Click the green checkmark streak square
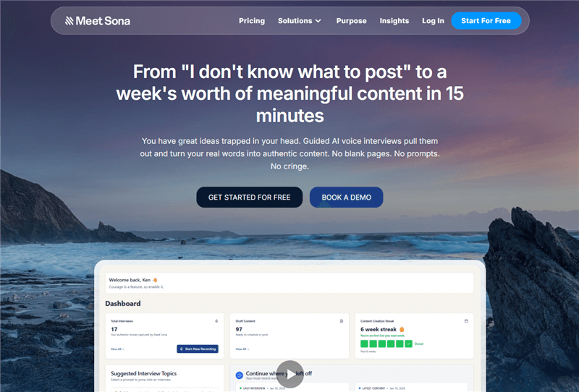Viewport: 579px width, 392px height. pyautogui.click(x=408, y=344)
